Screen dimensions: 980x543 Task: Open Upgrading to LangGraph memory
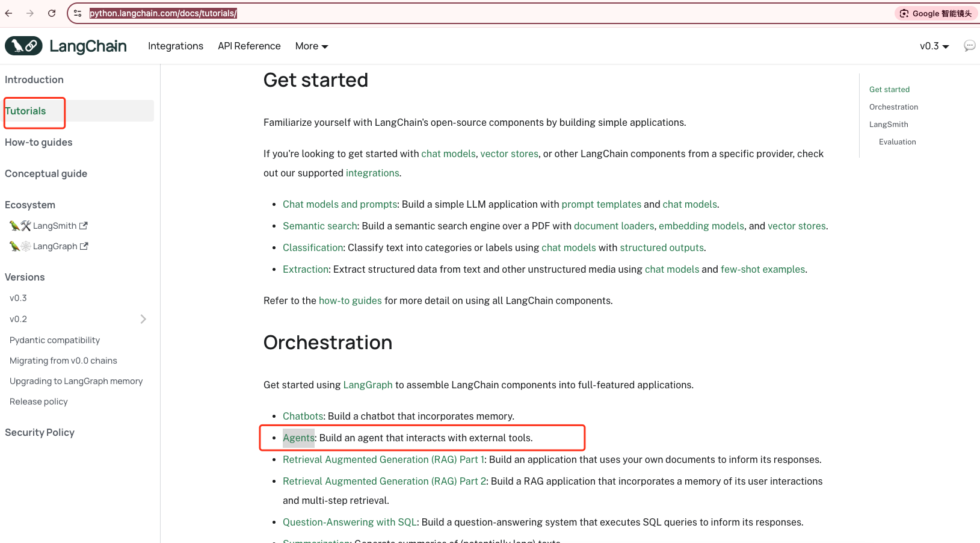[76, 381]
